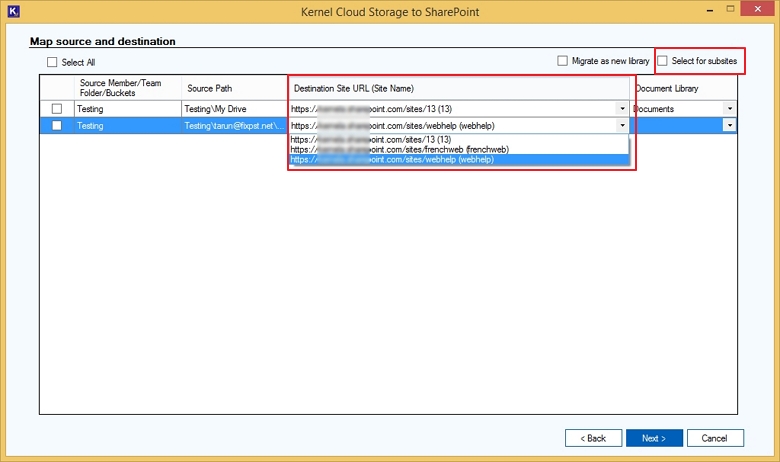Choose sites/frenchweb (frenchweb) from dropdown list
780x462 pixels.
pos(459,149)
